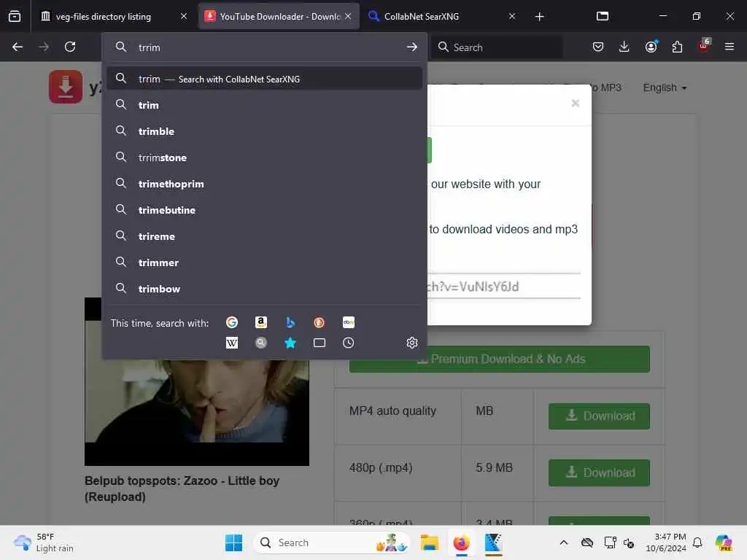The image size is (747, 560).
Task: Open the Windows Start menu
Action: click(233, 542)
